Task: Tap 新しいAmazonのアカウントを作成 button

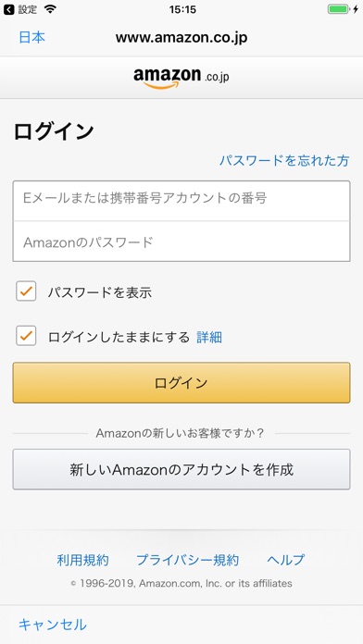Action: click(181, 469)
